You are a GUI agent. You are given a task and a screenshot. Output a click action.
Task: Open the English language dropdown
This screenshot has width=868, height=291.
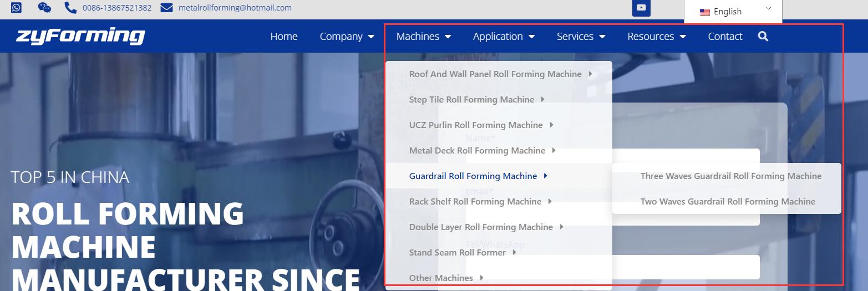(733, 12)
